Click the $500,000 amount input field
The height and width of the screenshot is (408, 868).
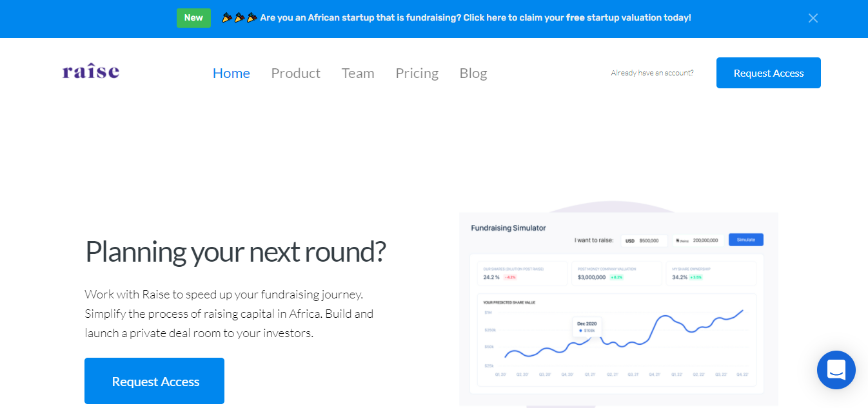pos(648,240)
